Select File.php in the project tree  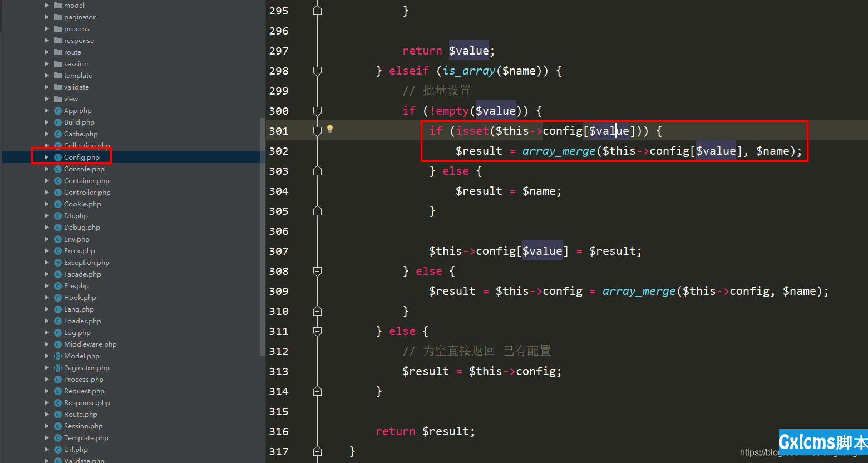pos(76,286)
